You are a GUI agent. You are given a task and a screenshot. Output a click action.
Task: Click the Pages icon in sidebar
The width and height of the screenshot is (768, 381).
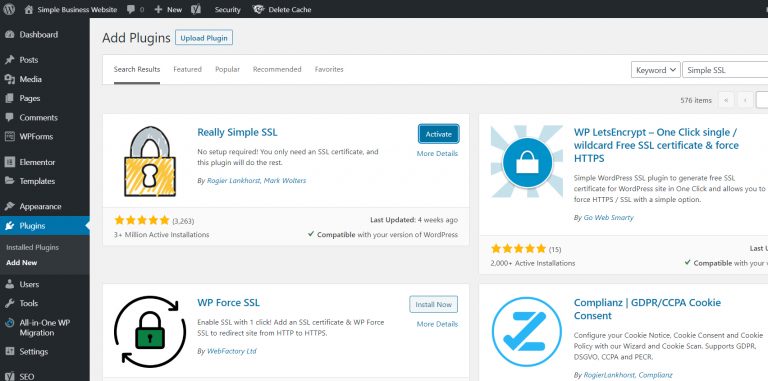9,98
